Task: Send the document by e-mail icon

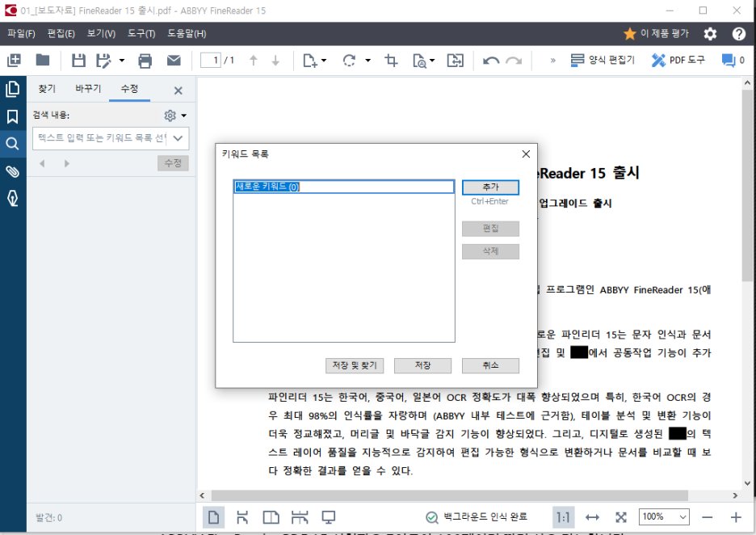Action: [174, 61]
